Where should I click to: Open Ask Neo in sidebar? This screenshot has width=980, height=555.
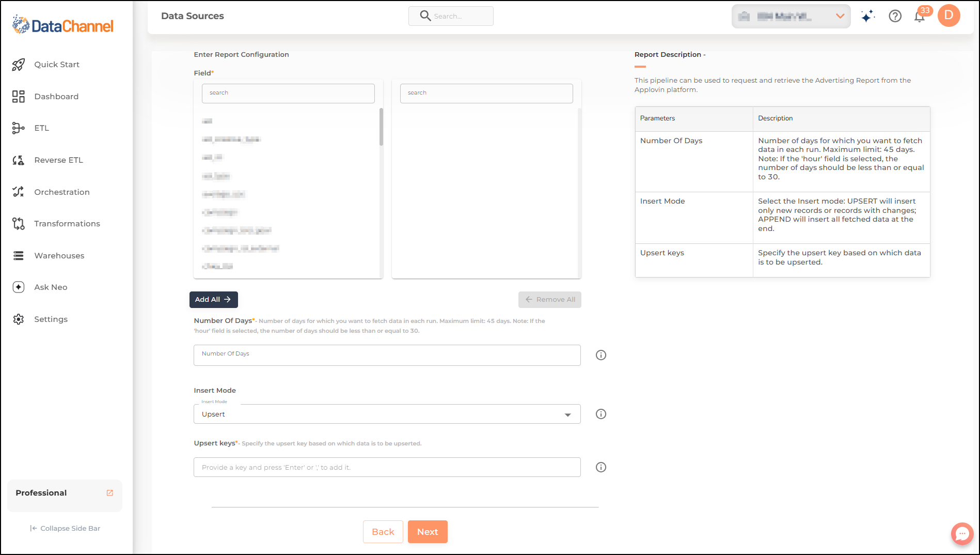[x=51, y=287]
